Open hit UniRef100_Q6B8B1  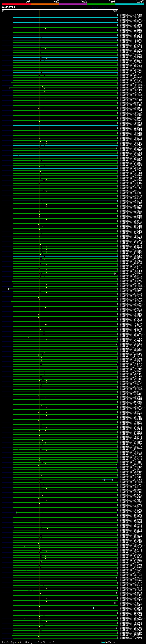pyautogui.click(x=131, y=274)
